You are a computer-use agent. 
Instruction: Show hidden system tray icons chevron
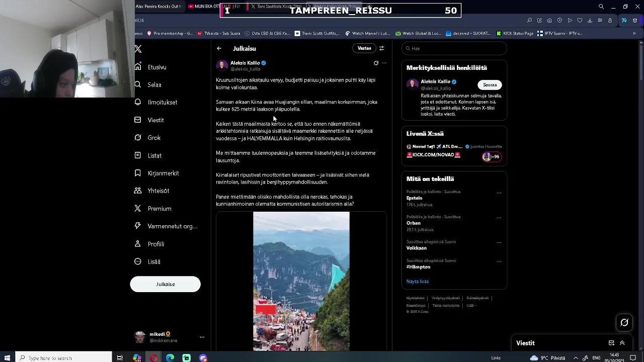[576, 357]
